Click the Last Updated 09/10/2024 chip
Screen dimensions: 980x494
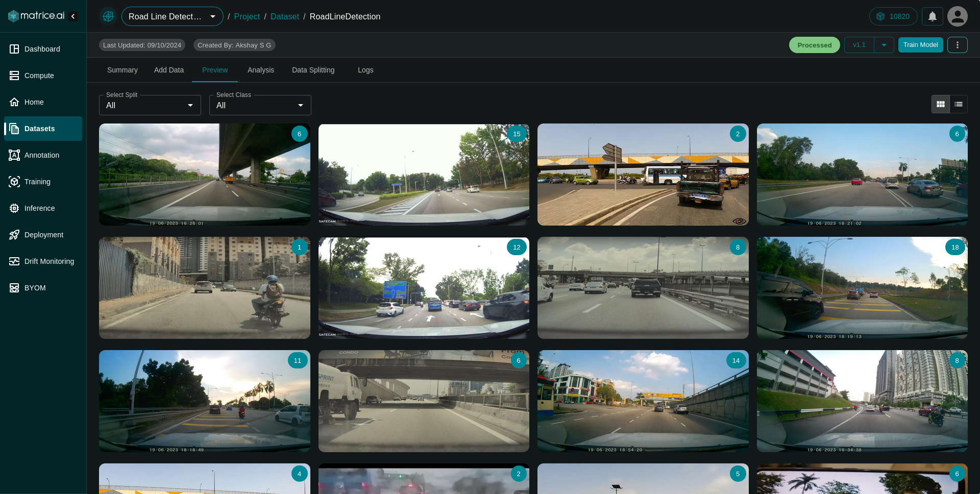click(142, 45)
